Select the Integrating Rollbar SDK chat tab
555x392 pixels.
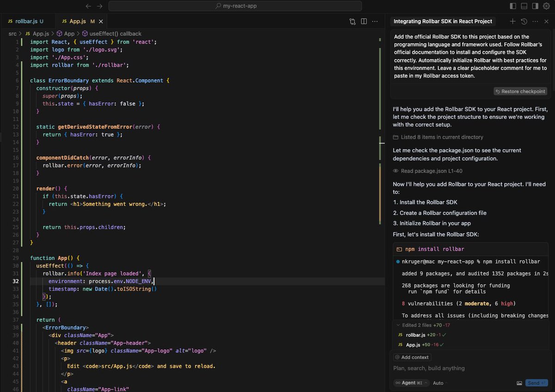[x=443, y=21]
